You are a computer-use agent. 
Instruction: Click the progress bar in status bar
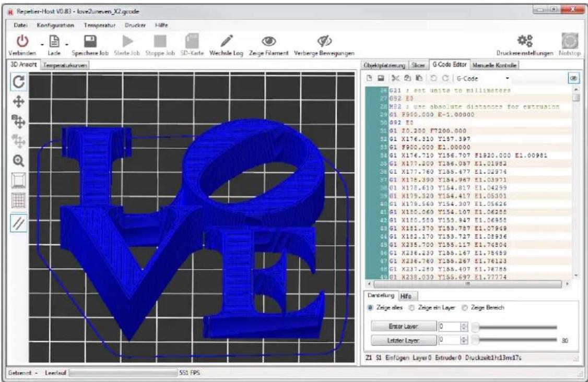pyautogui.click(x=123, y=373)
